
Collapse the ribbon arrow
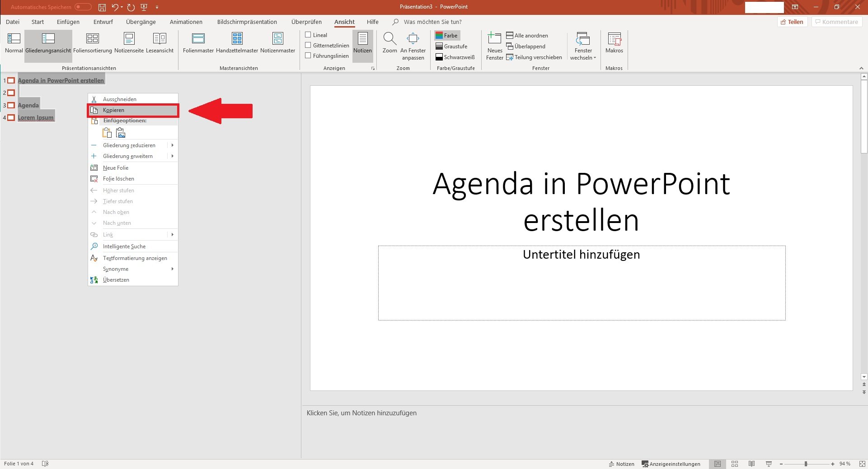click(861, 68)
